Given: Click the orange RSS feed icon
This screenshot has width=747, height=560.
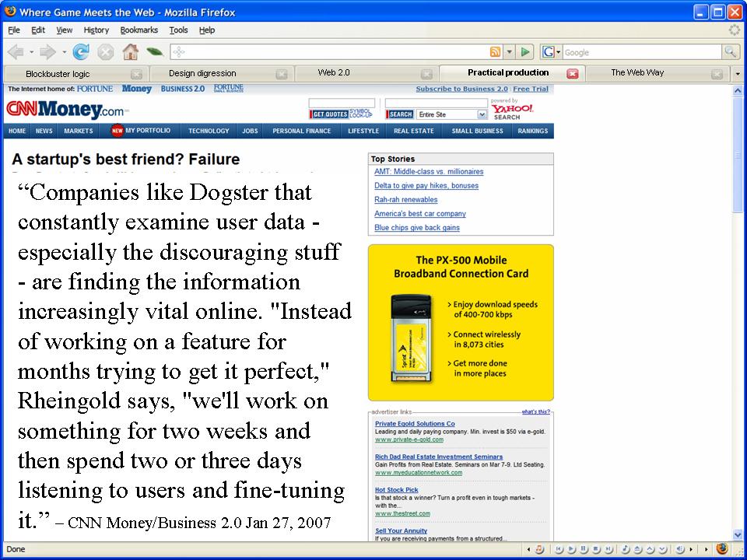Looking at the screenshot, I should (496, 51).
